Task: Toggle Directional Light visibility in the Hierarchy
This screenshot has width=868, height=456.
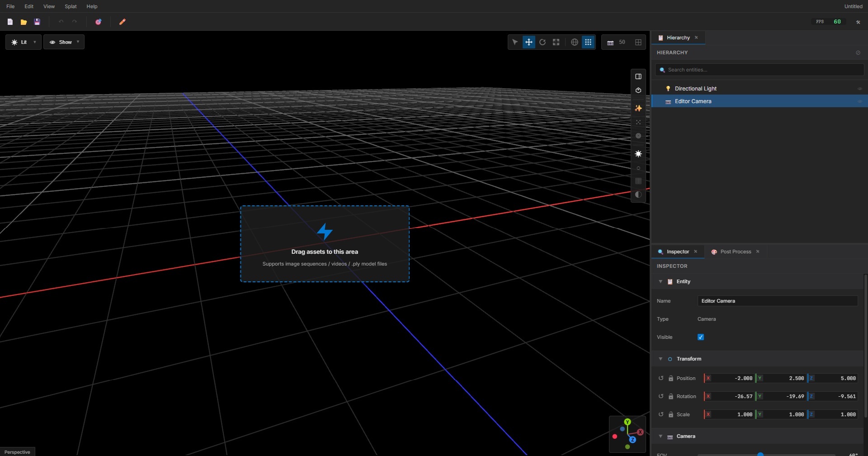Action: click(859, 88)
